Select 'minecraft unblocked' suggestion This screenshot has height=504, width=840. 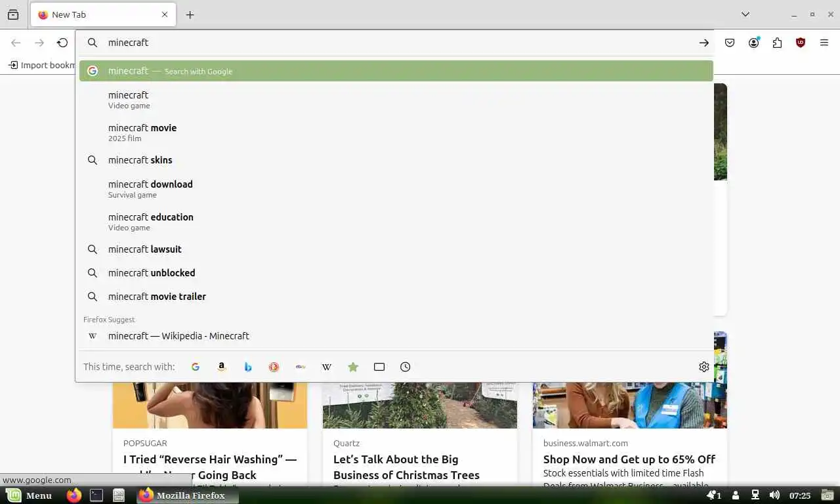[x=396, y=273]
